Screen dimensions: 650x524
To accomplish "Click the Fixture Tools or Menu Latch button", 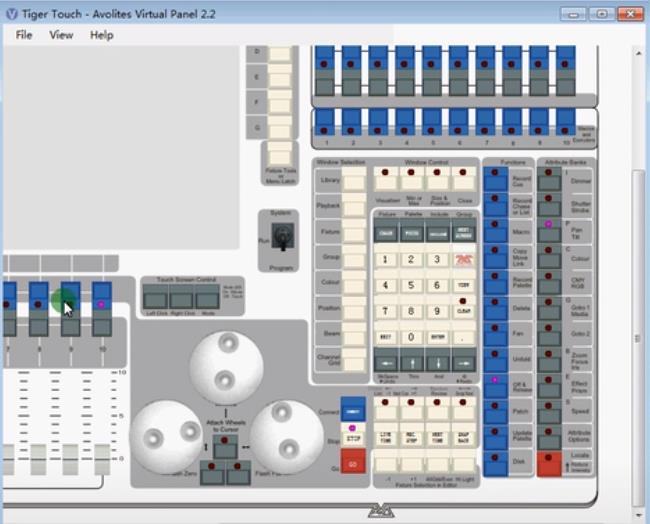I will [x=280, y=153].
